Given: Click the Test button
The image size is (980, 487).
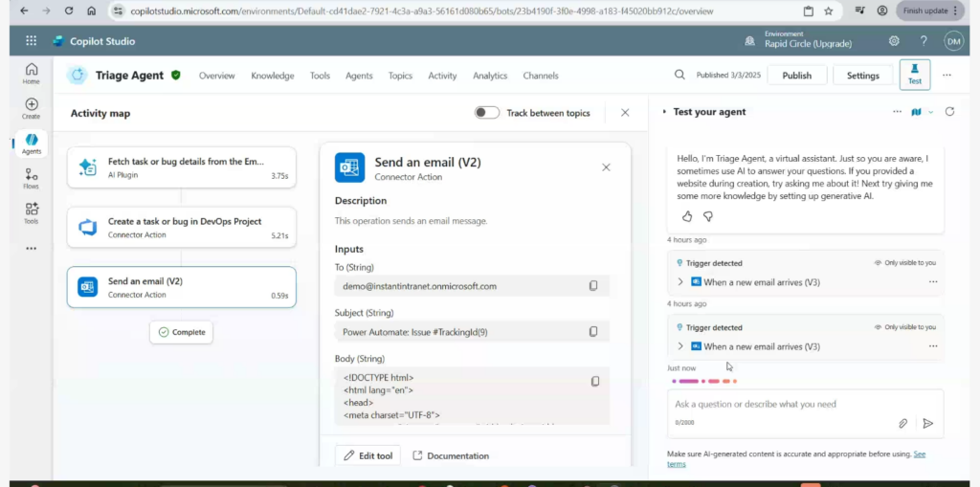Looking at the screenshot, I should (x=914, y=75).
